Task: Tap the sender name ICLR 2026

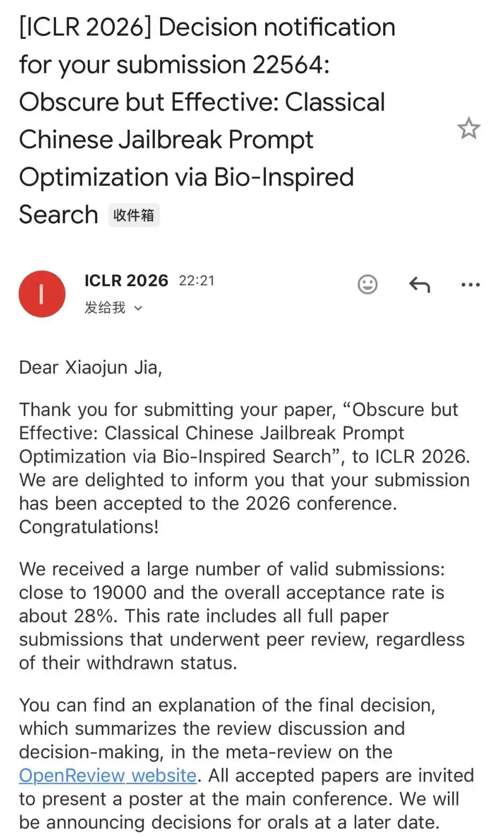Action: (x=126, y=281)
